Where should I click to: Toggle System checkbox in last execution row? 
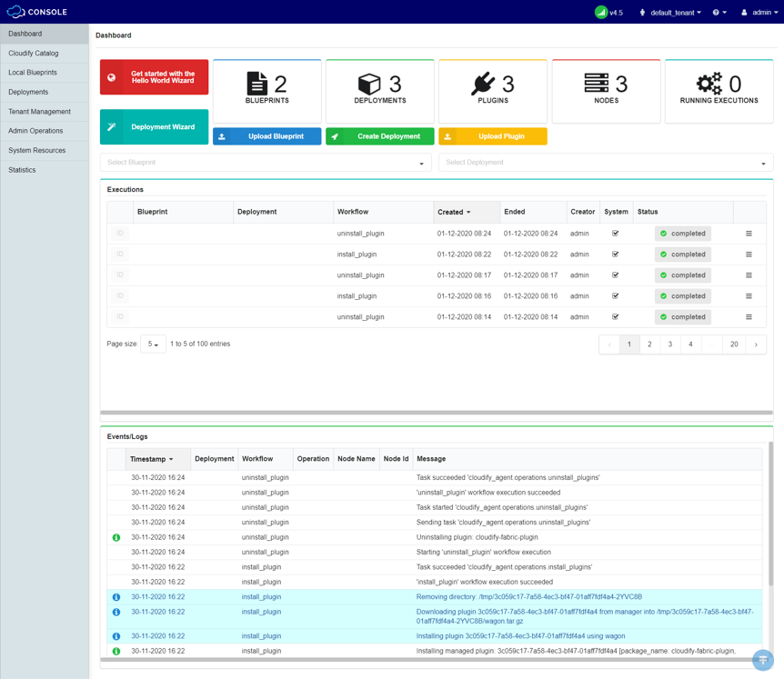click(x=615, y=317)
